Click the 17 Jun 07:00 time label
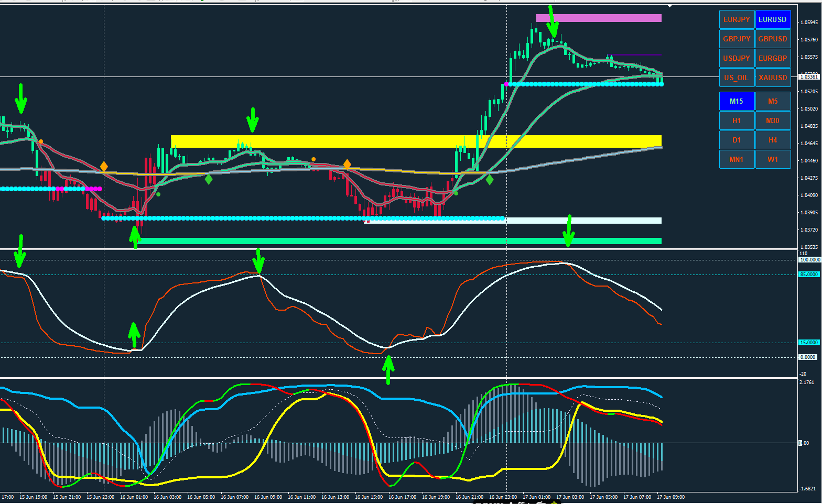Image resolution: width=822 pixels, height=504 pixels. (x=637, y=497)
